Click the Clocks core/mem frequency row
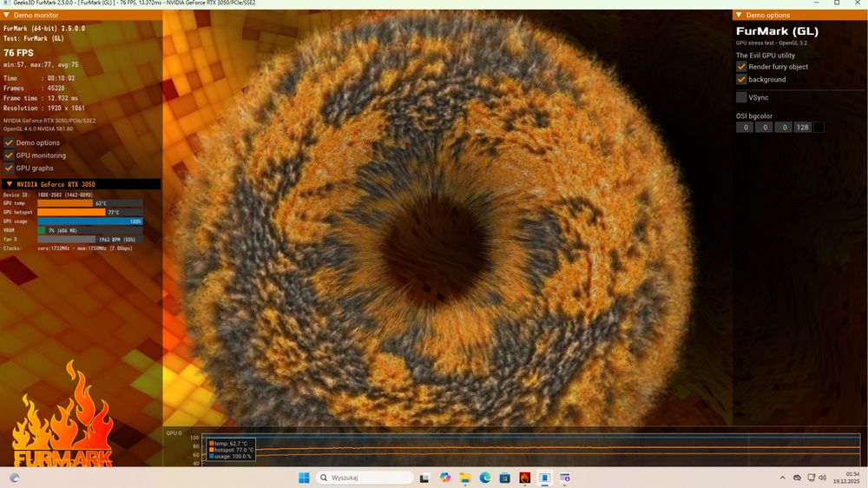The height and width of the screenshot is (488, 868). pos(68,248)
